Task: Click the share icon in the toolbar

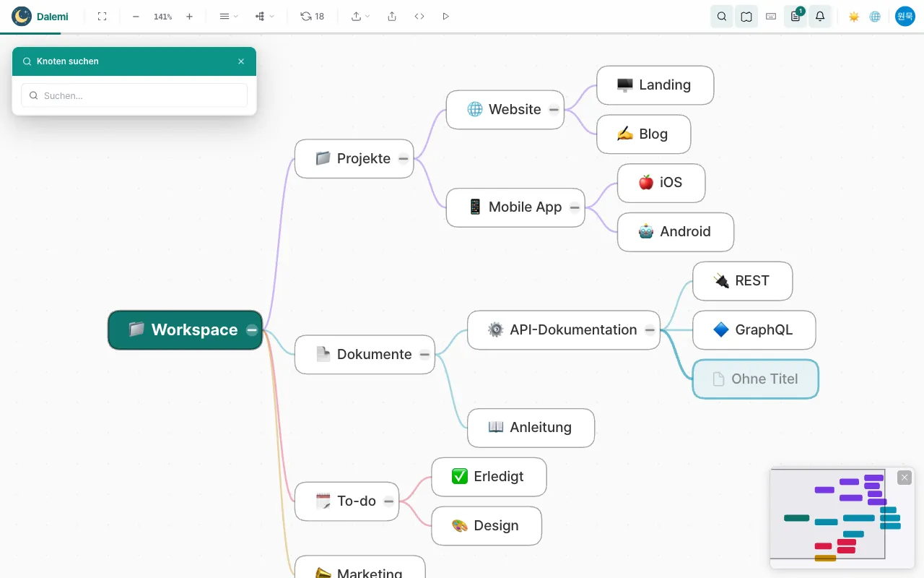Action: (x=392, y=16)
